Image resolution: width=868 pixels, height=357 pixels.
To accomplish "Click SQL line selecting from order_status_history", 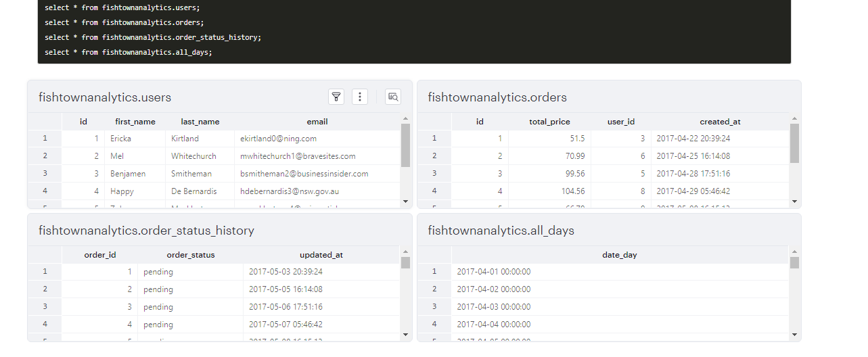I will coord(153,37).
